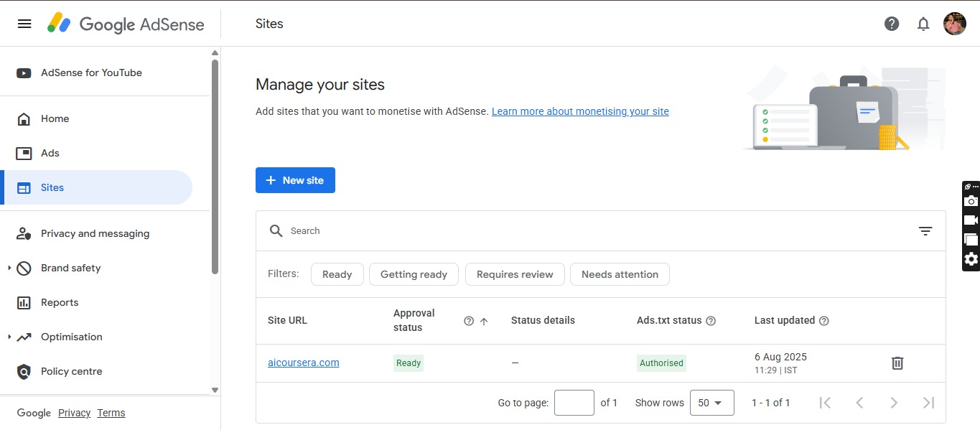The image size is (980, 430).
Task: Toggle the Getting ready filter chip
Action: click(x=414, y=274)
